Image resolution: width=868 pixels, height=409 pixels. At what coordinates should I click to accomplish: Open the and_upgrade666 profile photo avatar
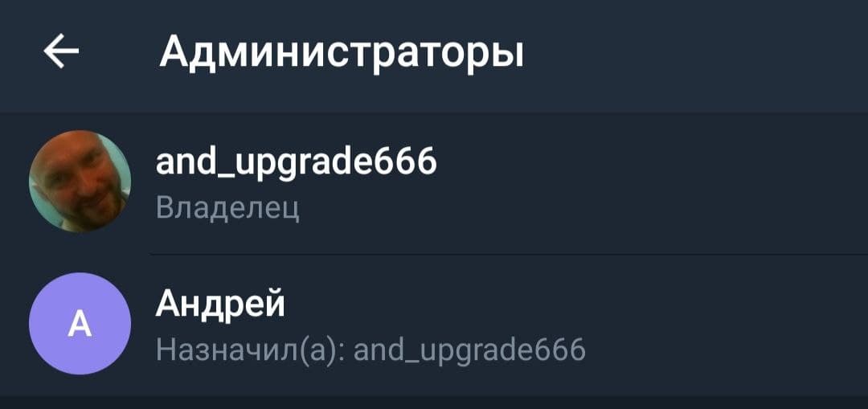(x=80, y=181)
